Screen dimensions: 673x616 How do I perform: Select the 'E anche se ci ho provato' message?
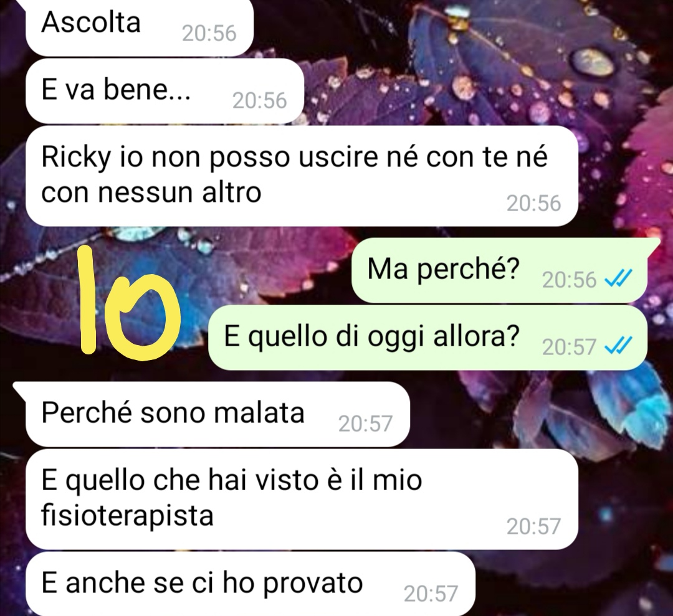(251, 584)
